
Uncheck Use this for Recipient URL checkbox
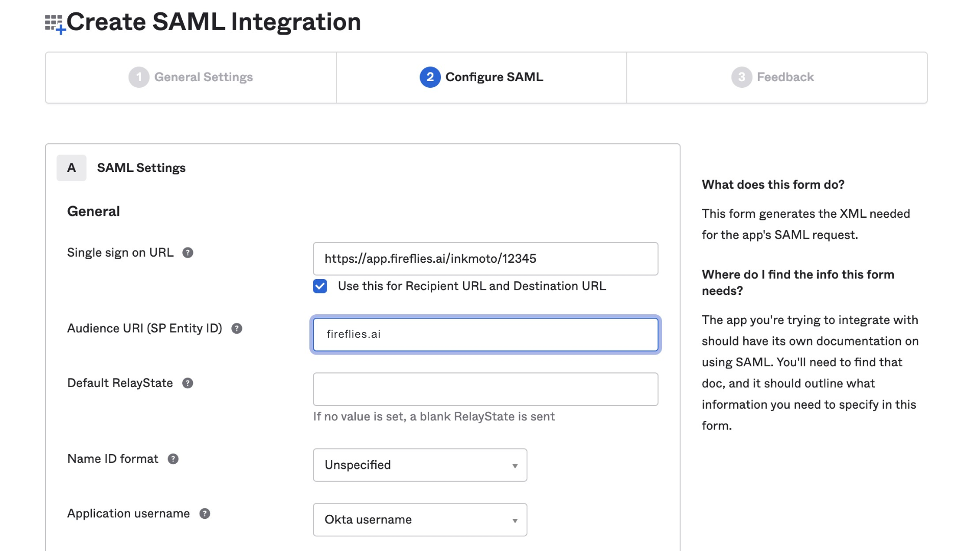(x=320, y=286)
